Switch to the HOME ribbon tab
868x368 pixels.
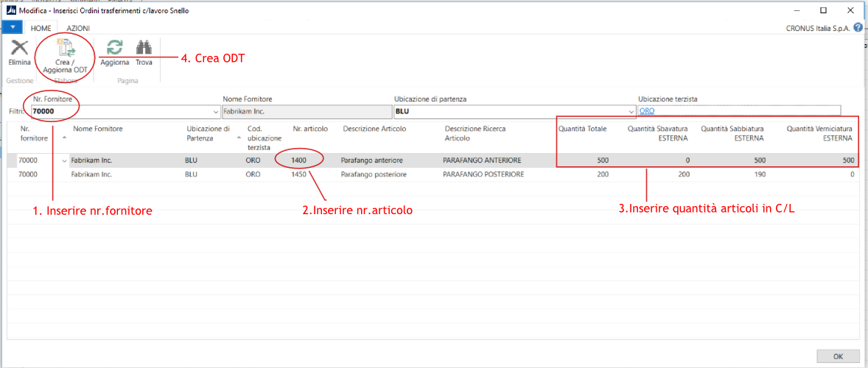(x=41, y=28)
